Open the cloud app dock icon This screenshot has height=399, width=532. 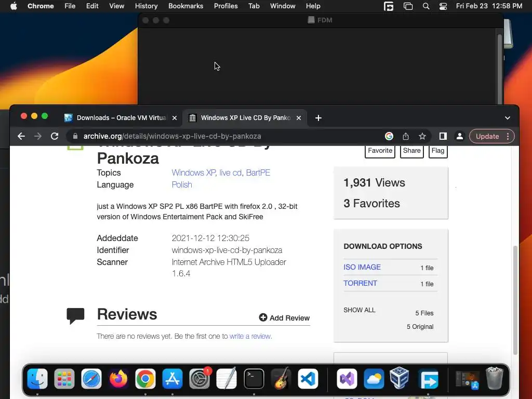[x=374, y=379]
